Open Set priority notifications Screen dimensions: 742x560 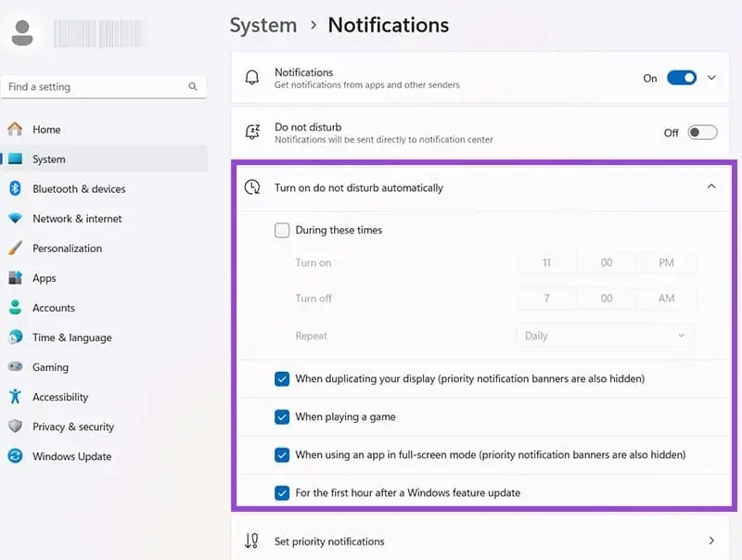[480, 541]
